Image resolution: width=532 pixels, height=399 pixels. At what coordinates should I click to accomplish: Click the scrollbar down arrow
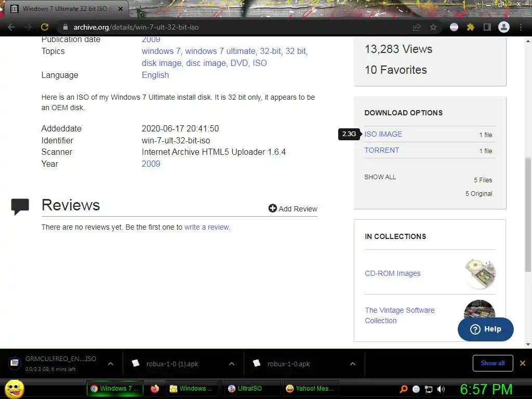pyautogui.click(x=528, y=344)
